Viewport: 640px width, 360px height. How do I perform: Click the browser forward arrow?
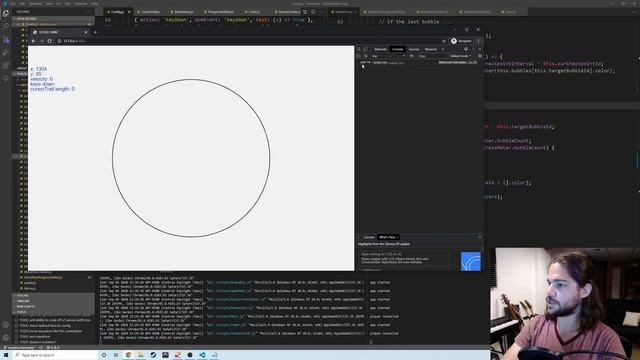[42, 41]
